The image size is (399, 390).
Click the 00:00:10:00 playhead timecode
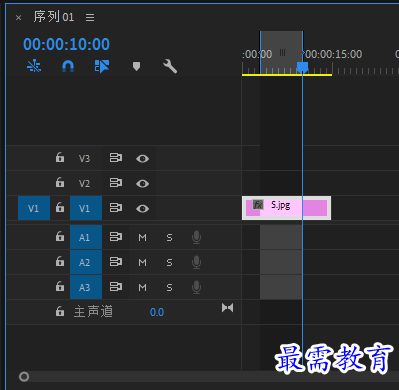click(66, 44)
